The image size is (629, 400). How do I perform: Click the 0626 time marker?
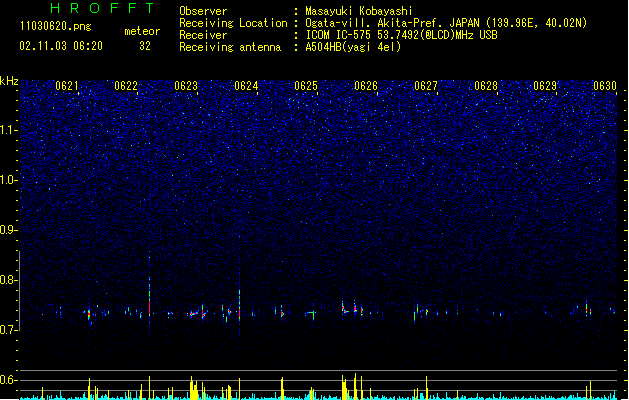(x=366, y=86)
